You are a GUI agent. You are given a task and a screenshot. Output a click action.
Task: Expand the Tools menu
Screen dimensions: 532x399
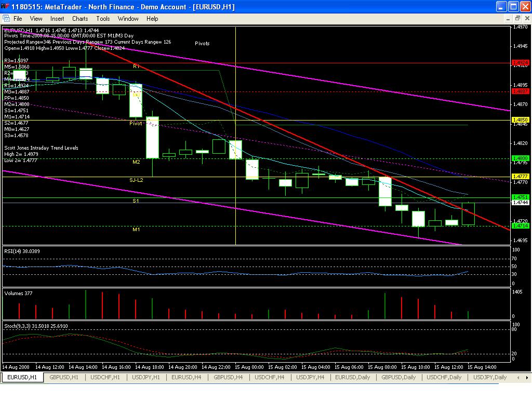tap(103, 19)
